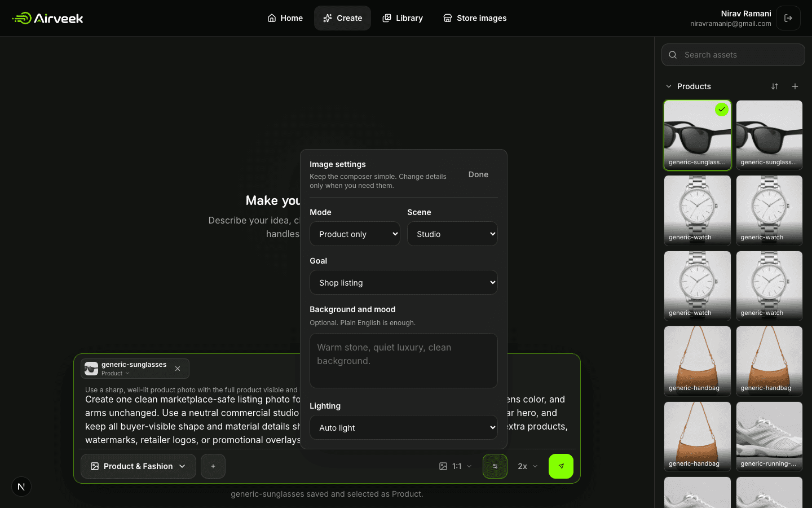Click Done in Image settings
Screen dimensions: 812x508
478,174
